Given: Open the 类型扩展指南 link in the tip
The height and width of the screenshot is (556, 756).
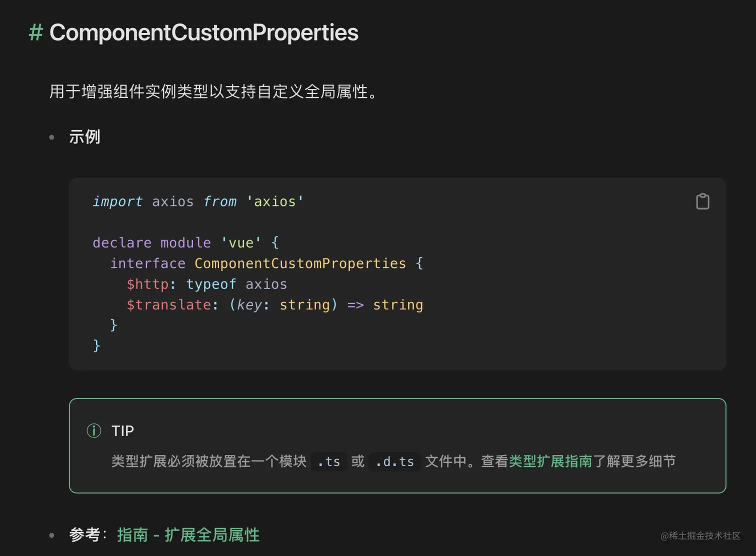Looking at the screenshot, I should click(x=550, y=461).
